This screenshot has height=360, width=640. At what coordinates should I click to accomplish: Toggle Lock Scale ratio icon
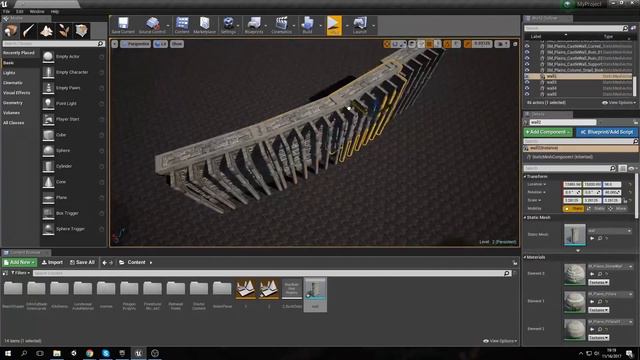pos(625,200)
